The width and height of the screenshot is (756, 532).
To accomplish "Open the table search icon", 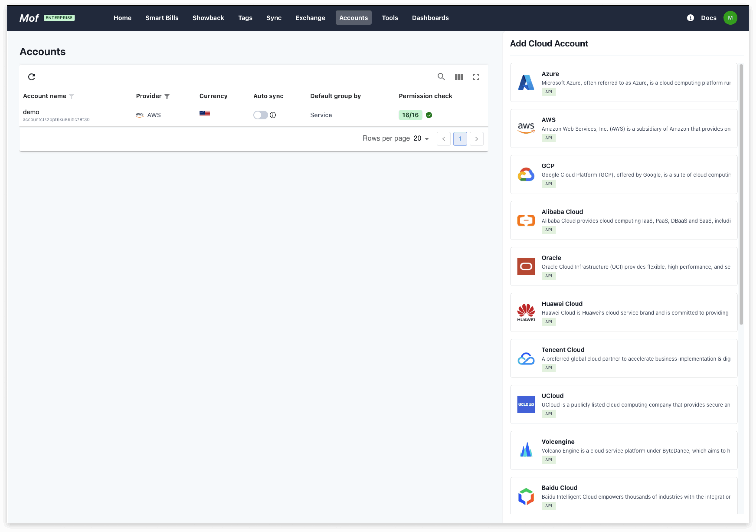I will pos(441,77).
